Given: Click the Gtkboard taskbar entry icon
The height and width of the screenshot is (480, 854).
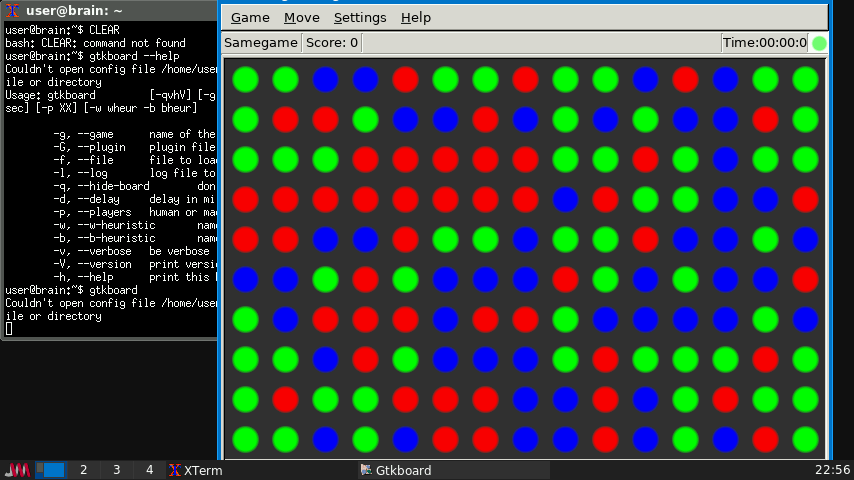Looking at the screenshot, I should pos(365,470).
